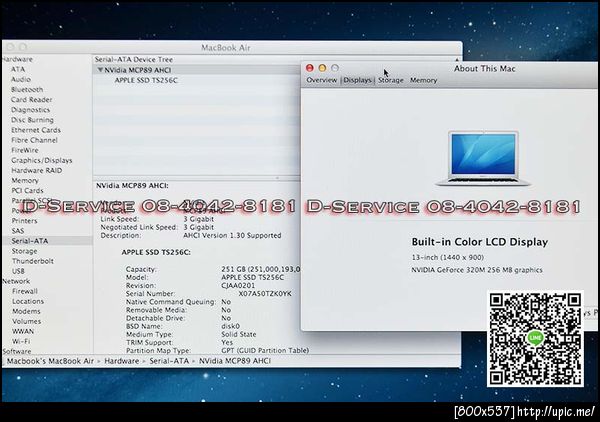Click NVidia MCP89 AHCI in path bar
Viewport: 600px width, 422px height.
[235, 361]
